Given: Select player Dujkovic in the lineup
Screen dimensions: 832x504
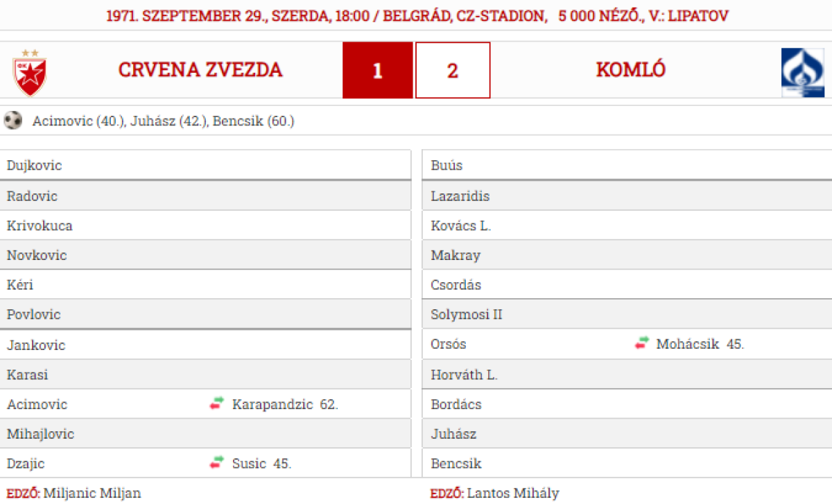Looking at the screenshot, I should tap(34, 166).
